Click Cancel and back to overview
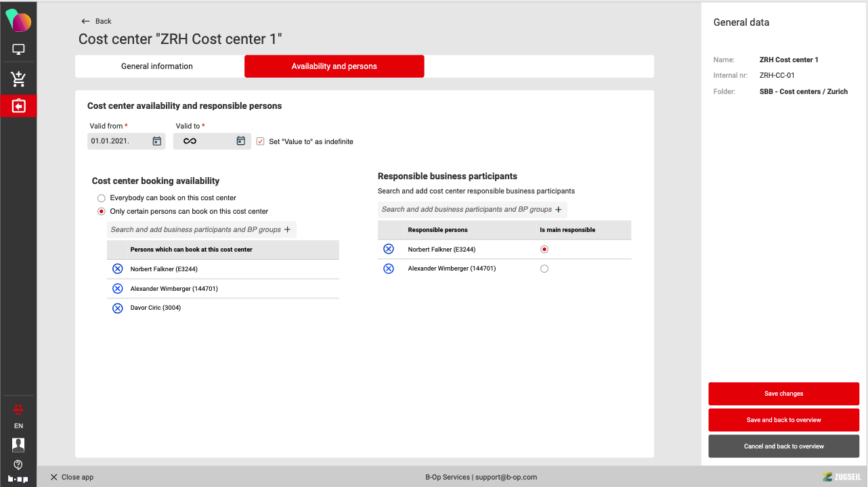The image size is (868, 487). (x=783, y=446)
